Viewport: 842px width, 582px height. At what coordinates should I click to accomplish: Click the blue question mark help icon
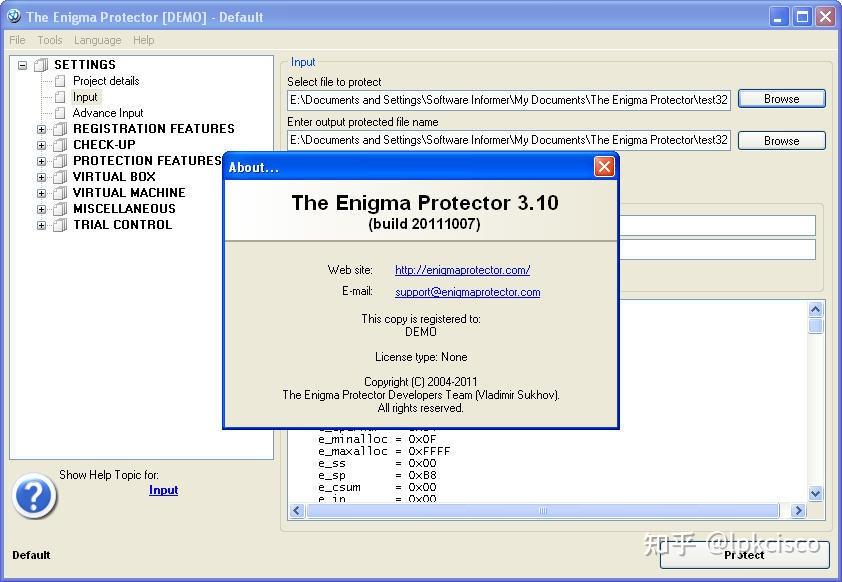34,496
